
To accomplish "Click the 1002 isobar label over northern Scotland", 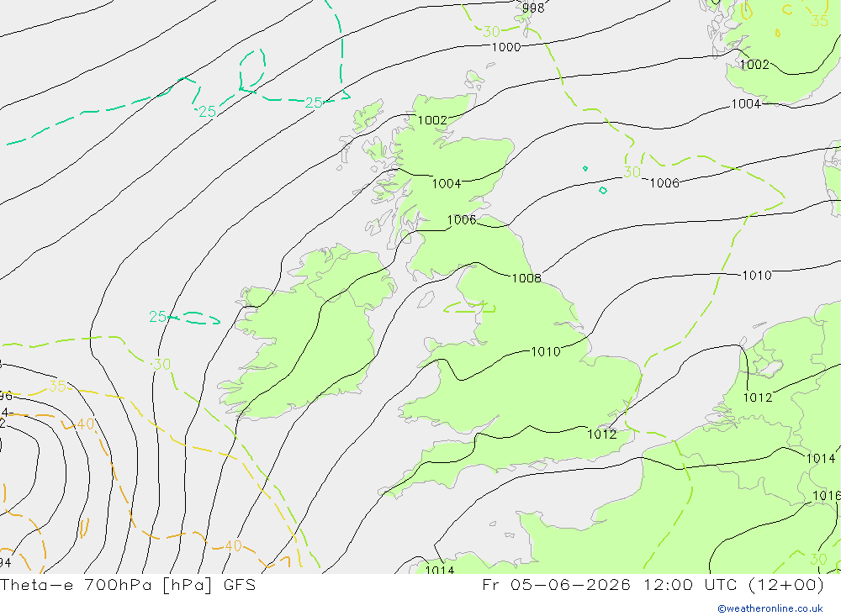I will coord(432,120).
